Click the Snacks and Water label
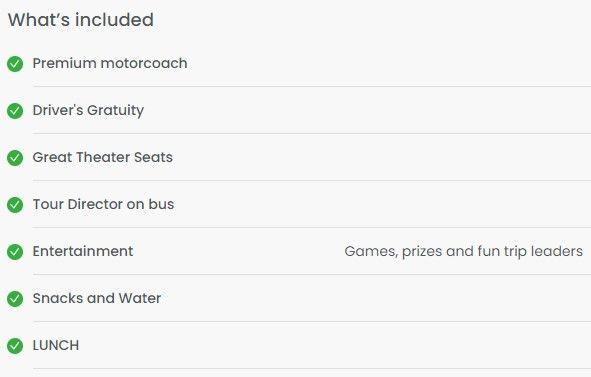591x377 pixels. click(x=97, y=298)
